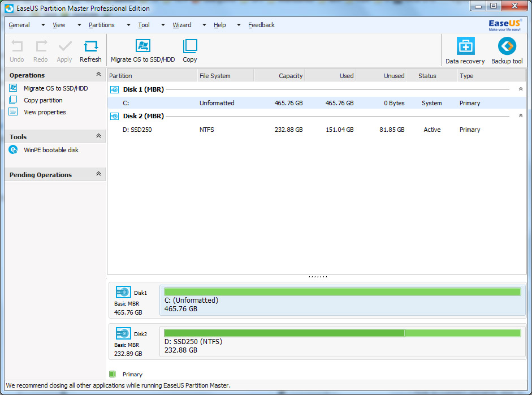Collapse the Tools panel section
The width and height of the screenshot is (532, 395).
point(98,136)
